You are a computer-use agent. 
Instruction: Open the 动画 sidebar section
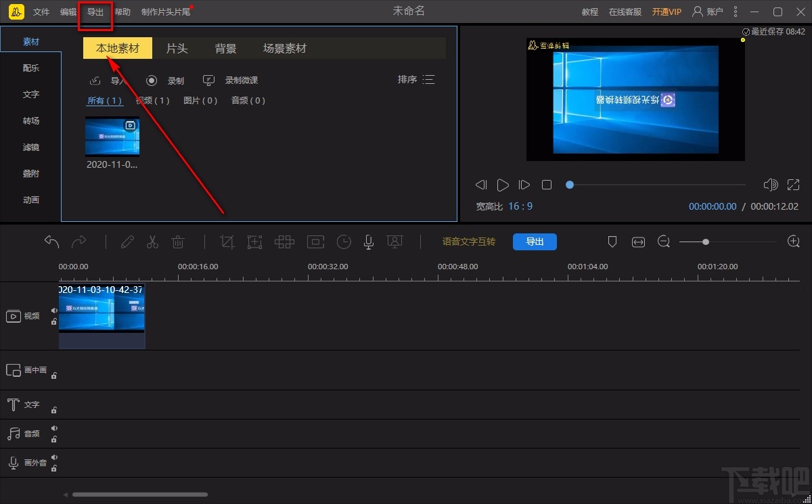(30, 200)
